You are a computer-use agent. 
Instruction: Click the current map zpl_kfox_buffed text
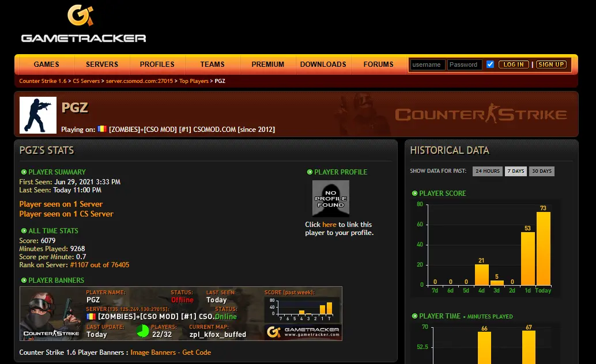pos(218,335)
